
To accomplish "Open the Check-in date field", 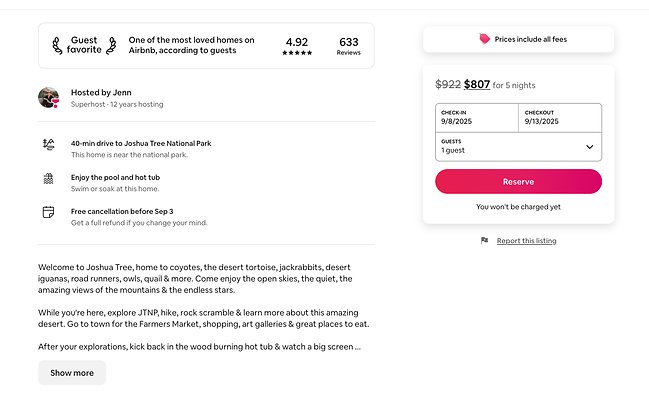I will point(476,117).
